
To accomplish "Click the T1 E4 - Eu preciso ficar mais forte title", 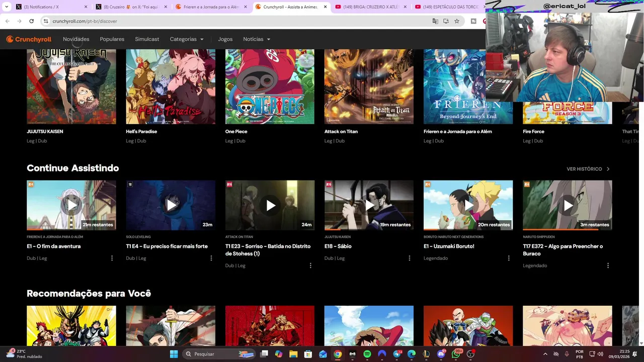I will click(x=167, y=246).
